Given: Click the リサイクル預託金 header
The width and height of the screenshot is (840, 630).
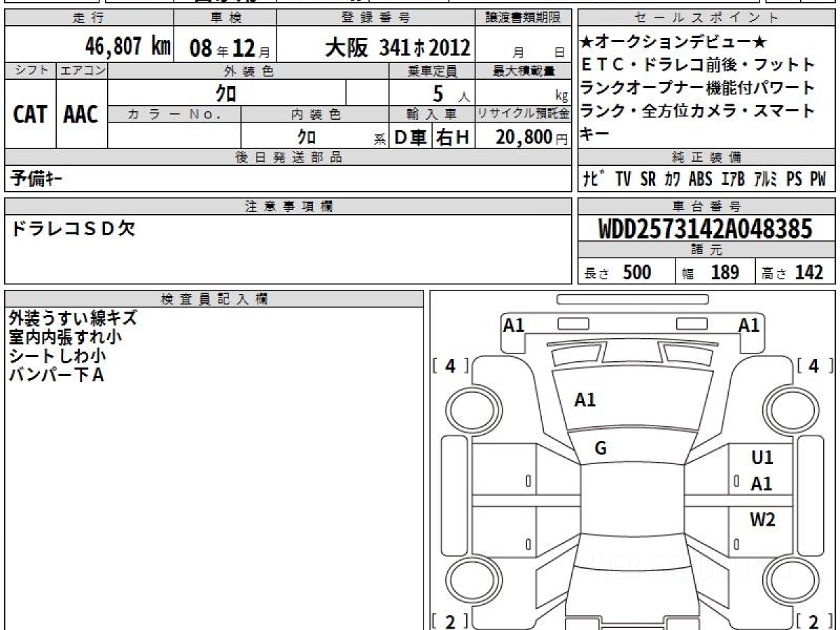Looking at the screenshot, I should pos(524,113).
